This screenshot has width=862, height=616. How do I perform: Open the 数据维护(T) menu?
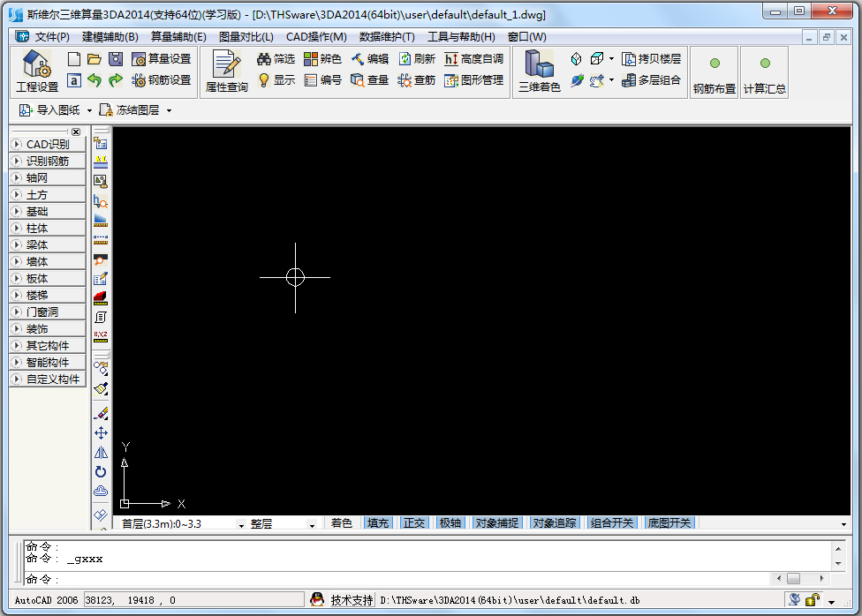coord(387,36)
